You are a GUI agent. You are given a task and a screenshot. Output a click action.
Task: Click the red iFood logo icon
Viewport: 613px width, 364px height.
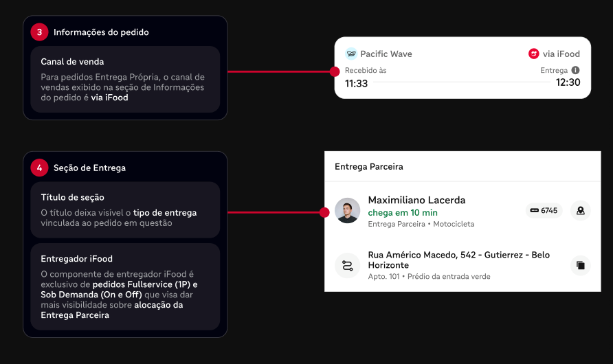[x=534, y=54]
